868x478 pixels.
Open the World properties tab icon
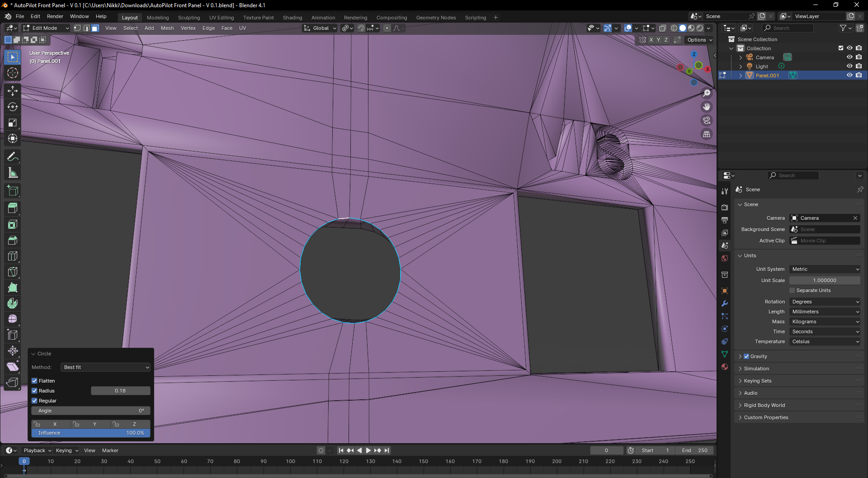725,258
